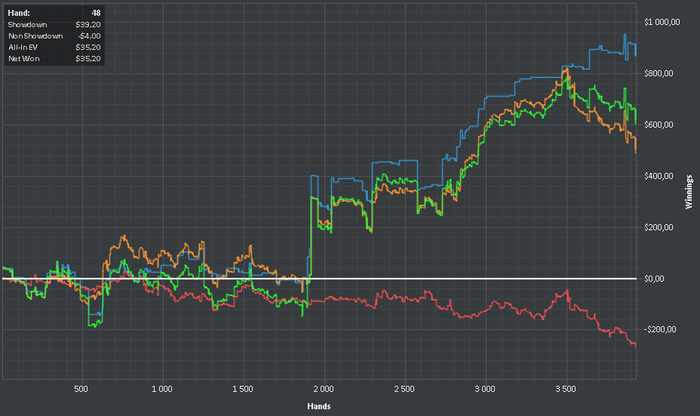Click the orange line's peak near hand 3 500
Image resolution: width=700 pixels, height=416 pixels.
tap(567, 69)
